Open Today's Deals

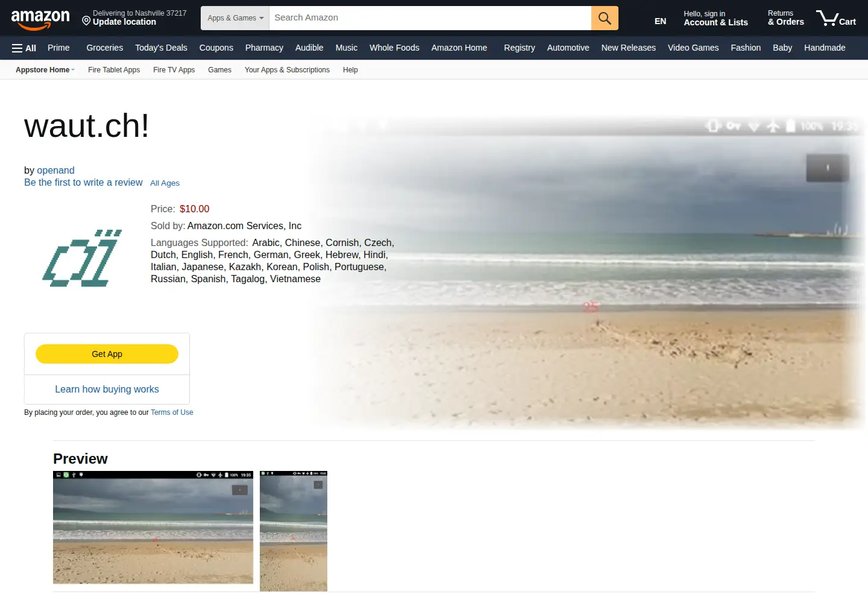point(161,48)
